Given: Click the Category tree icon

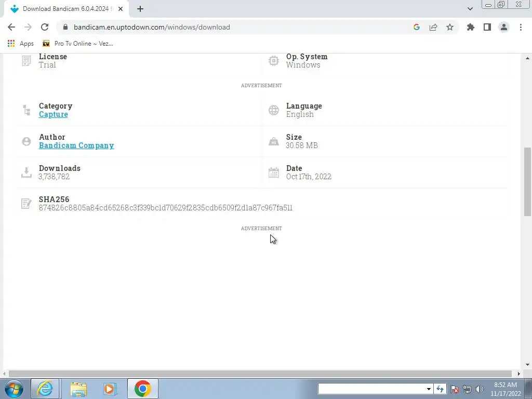Looking at the screenshot, I should tap(26, 110).
